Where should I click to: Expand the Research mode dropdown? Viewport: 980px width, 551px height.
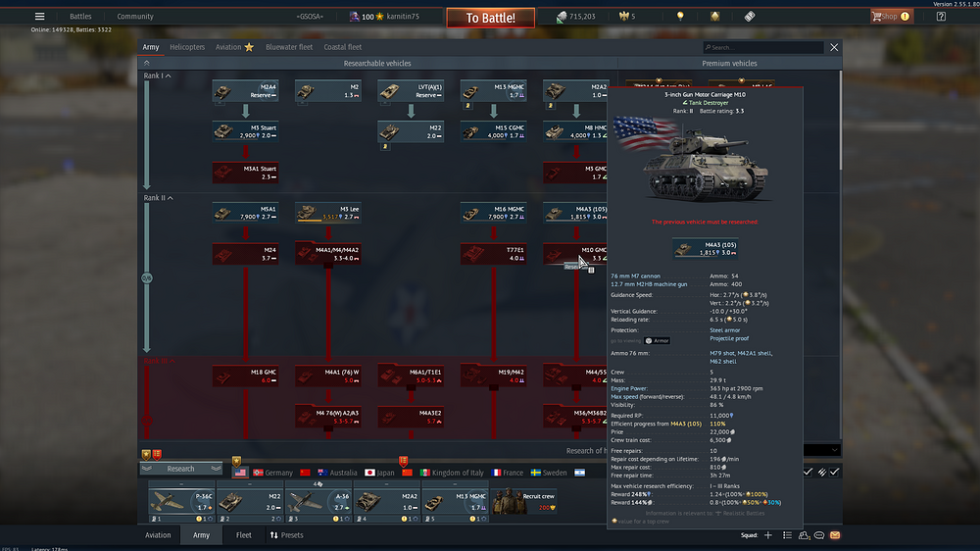click(181, 469)
